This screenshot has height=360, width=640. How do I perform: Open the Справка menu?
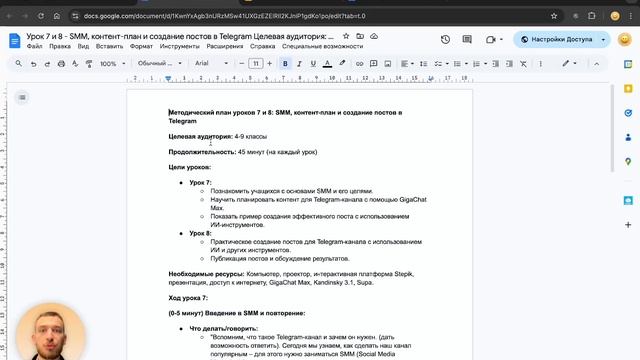point(262,46)
